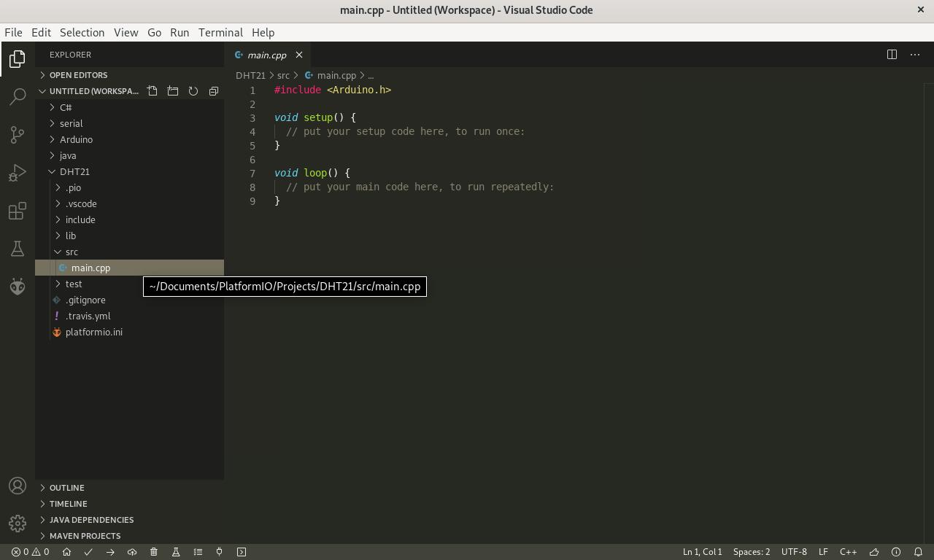The width and height of the screenshot is (934, 560).
Task: Collapse the UNTITLED (WORKSPACE) section
Action: (x=89, y=91)
